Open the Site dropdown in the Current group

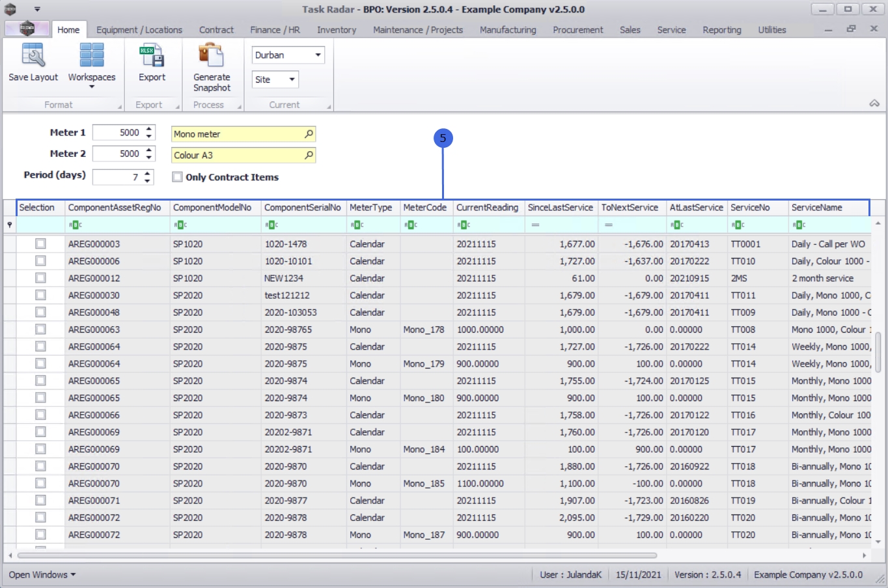pos(292,79)
